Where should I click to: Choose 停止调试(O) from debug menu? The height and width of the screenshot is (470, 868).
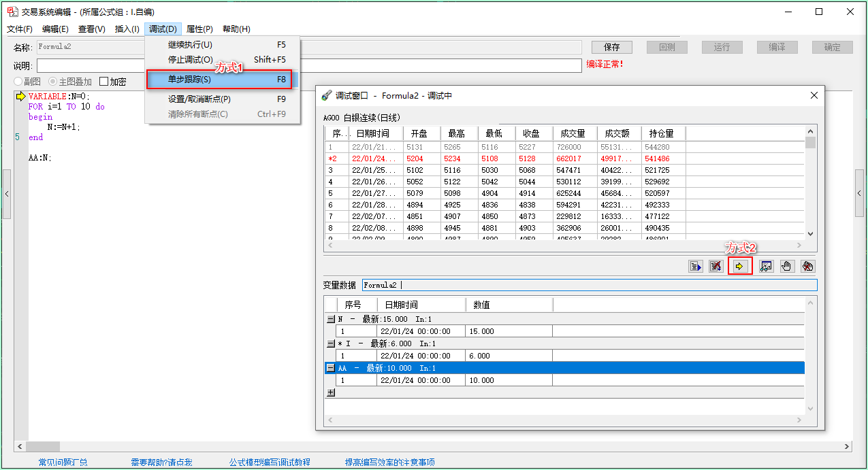(223, 60)
